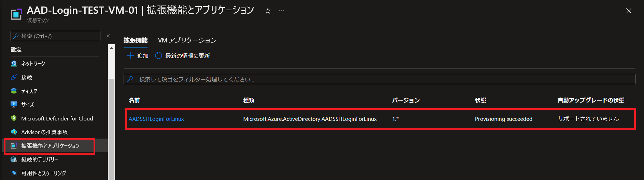Open 継続的デリバリー page

[x=40, y=159]
